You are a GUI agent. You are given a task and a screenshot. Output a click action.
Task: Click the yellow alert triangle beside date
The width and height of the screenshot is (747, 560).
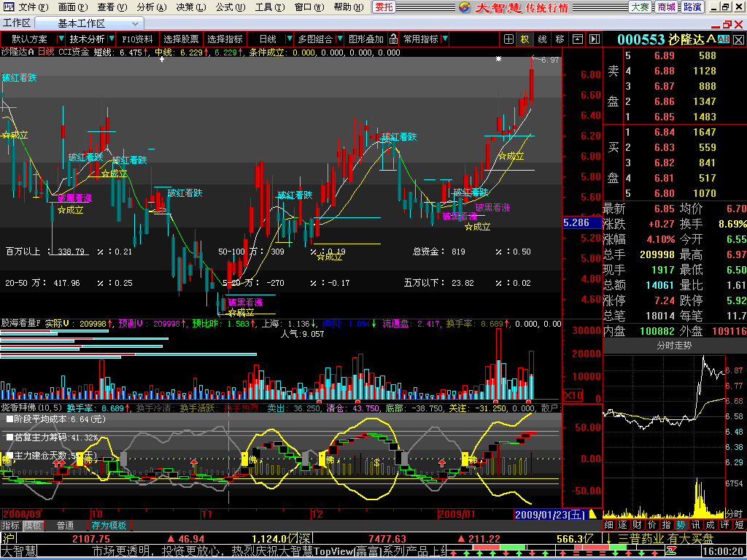tap(593, 514)
